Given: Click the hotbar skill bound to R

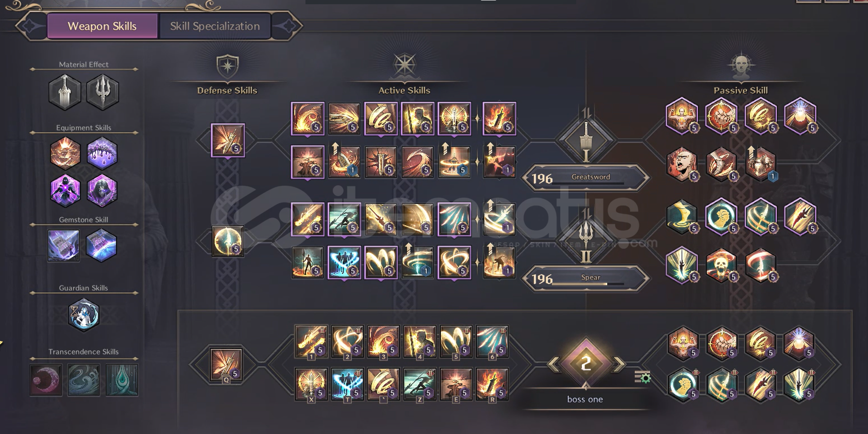Looking at the screenshot, I should coord(492,384).
